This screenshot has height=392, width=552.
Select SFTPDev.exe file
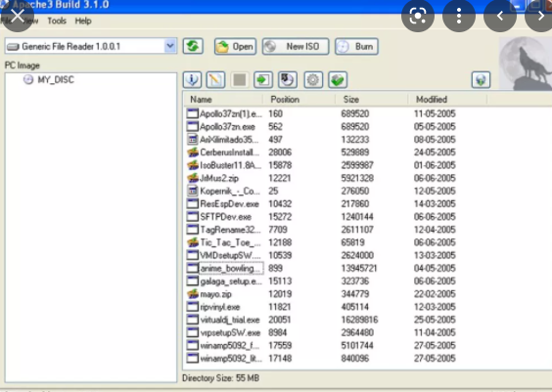[x=225, y=217]
